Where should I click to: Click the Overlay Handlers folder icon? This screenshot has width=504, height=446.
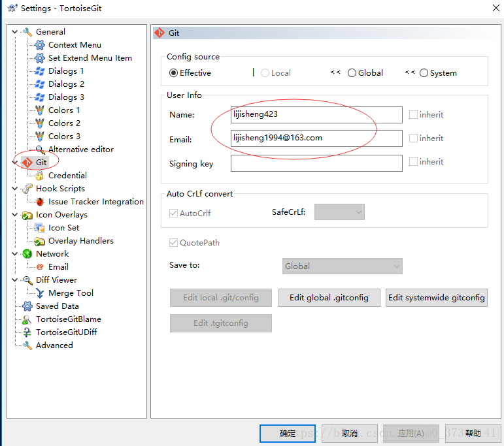tap(40, 241)
